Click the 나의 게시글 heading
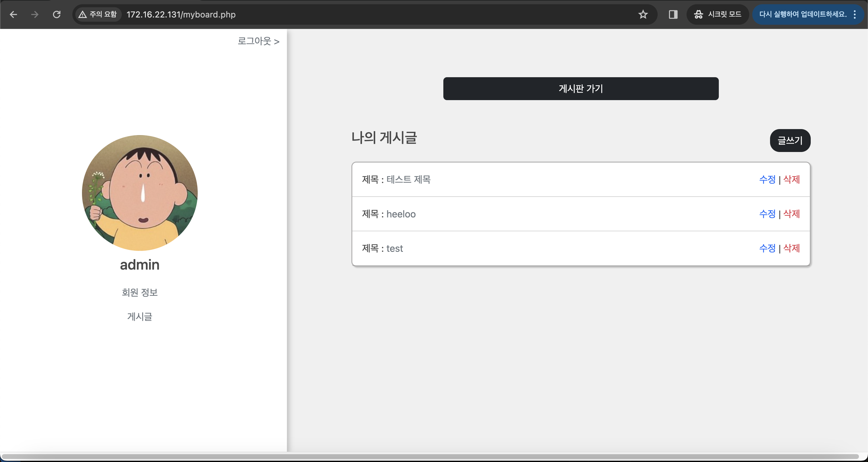The width and height of the screenshot is (868, 462). [x=384, y=138]
